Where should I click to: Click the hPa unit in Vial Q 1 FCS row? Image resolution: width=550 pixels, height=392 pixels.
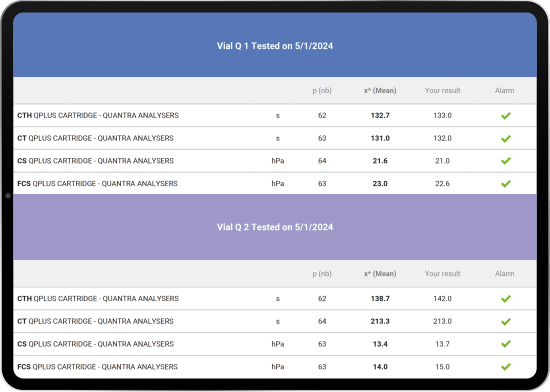(x=278, y=183)
